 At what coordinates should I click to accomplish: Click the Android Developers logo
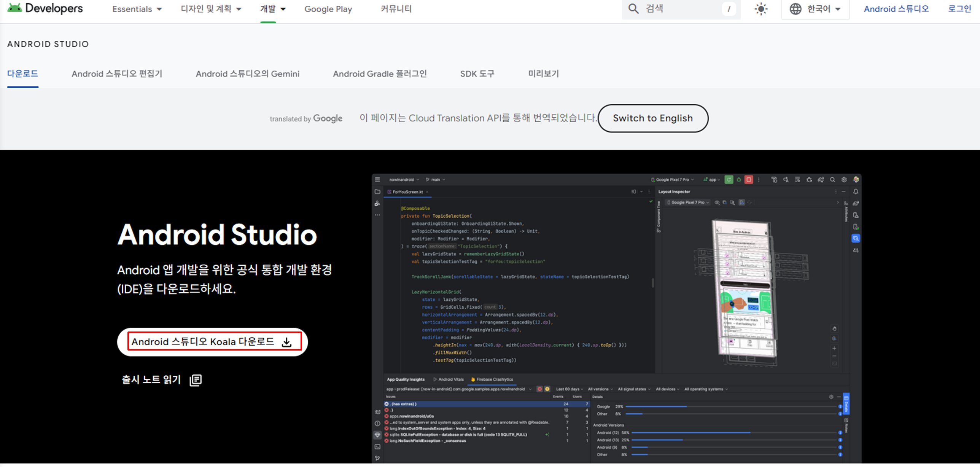coord(45,8)
